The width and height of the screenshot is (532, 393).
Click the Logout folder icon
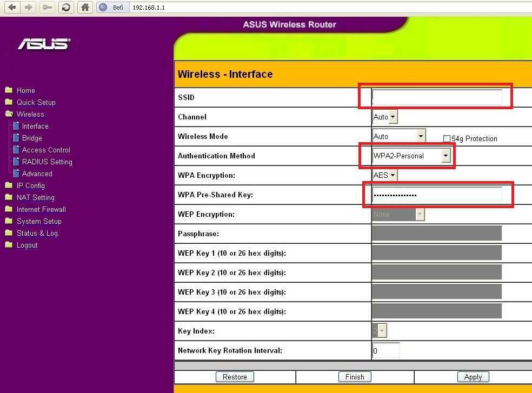tap(9, 245)
